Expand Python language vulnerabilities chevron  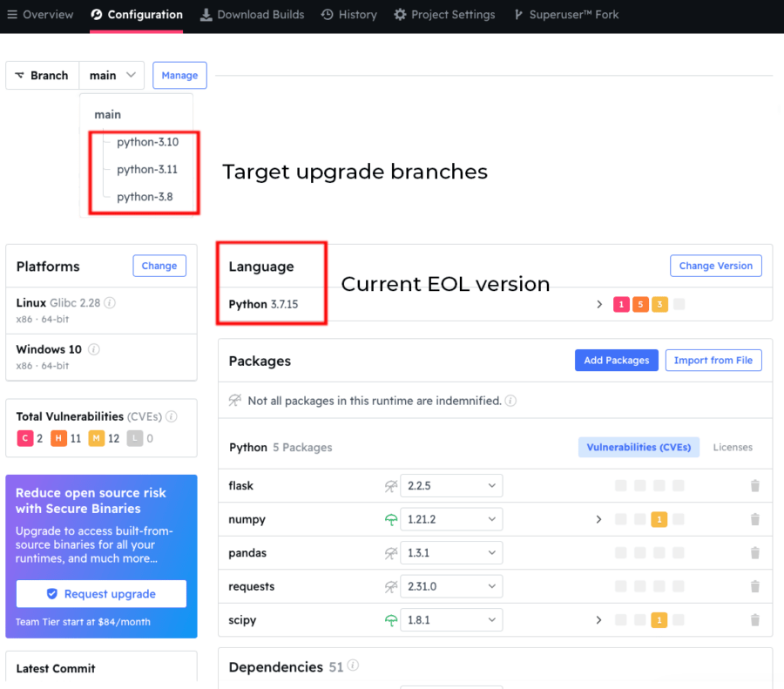(x=599, y=305)
